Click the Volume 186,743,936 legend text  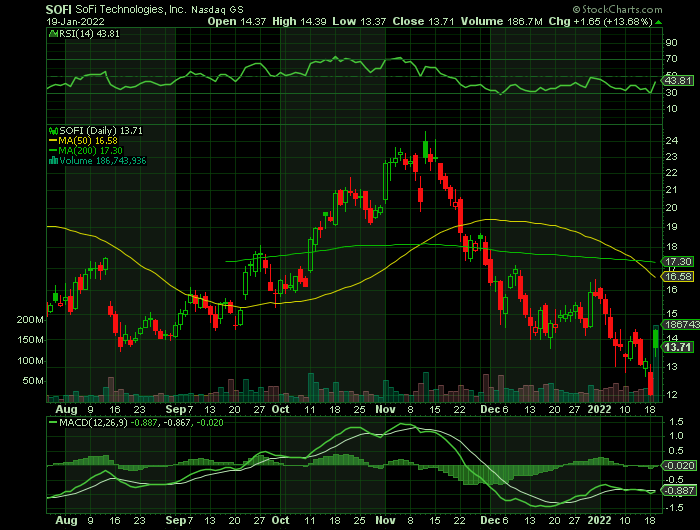103,161
